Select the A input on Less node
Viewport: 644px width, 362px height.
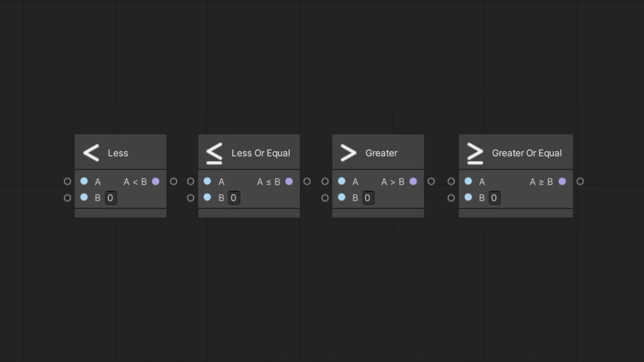[84, 181]
